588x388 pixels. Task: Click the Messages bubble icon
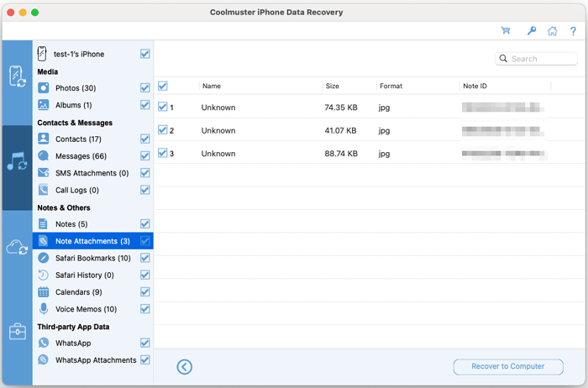43,155
